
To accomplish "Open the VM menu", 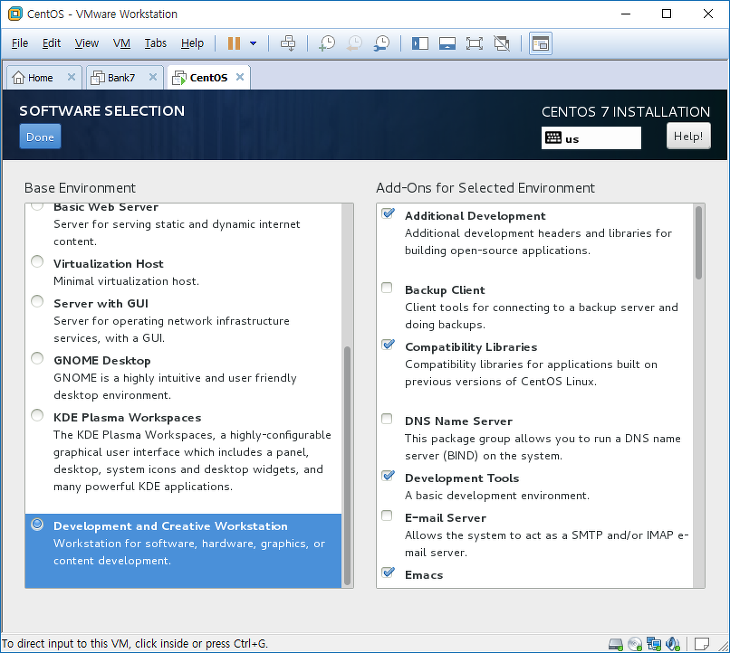I will pos(121,43).
